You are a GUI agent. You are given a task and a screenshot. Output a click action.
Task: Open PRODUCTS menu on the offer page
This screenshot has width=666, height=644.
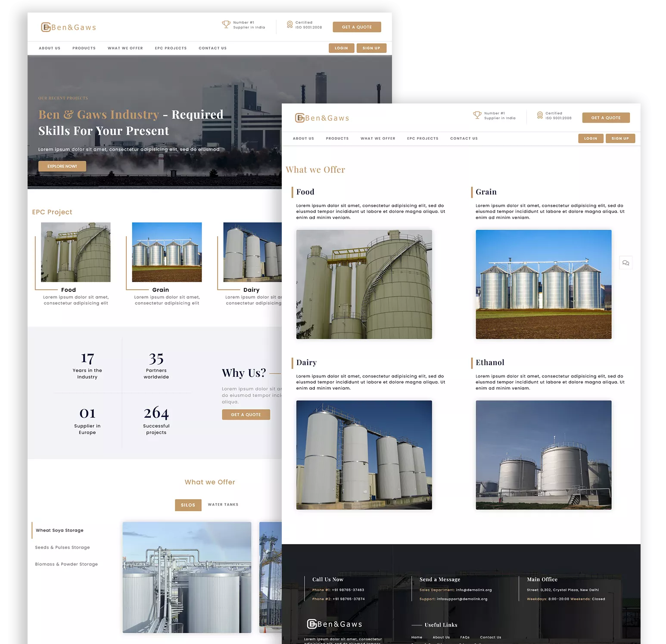pos(337,139)
